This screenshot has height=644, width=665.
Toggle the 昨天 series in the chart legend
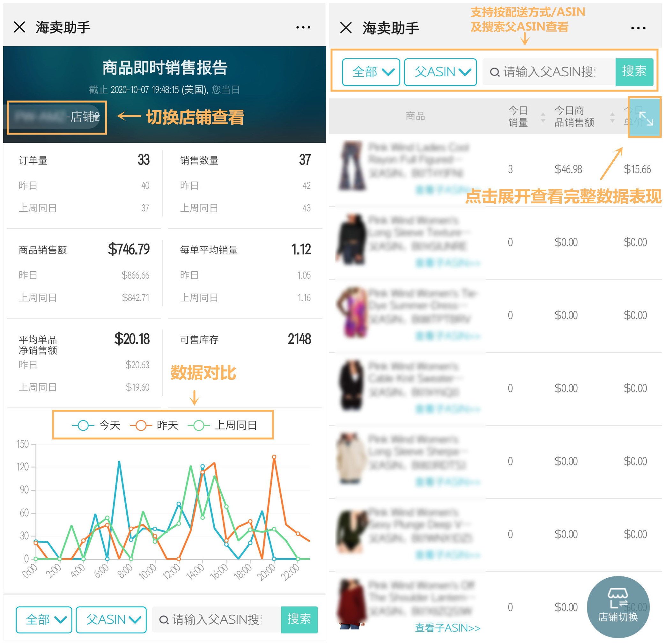(154, 425)
